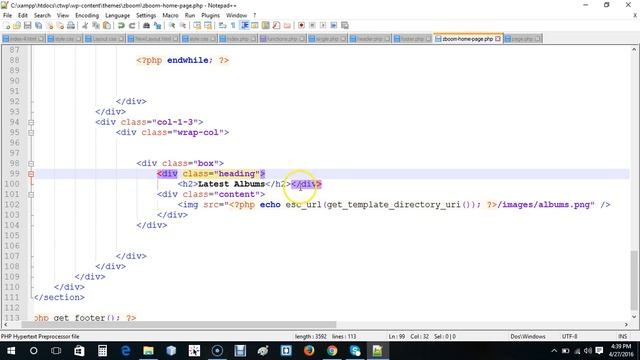Switch to the functions.php tab
Viewport: 640px width, 360px height.
[282, 39]
